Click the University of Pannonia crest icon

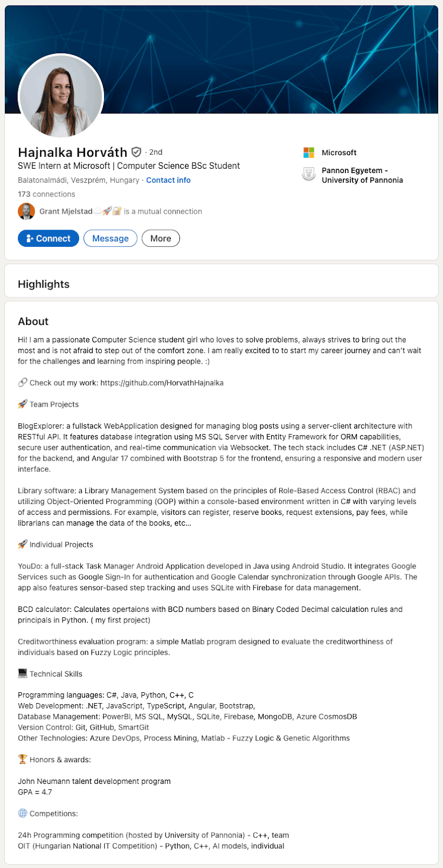(309, 175)
